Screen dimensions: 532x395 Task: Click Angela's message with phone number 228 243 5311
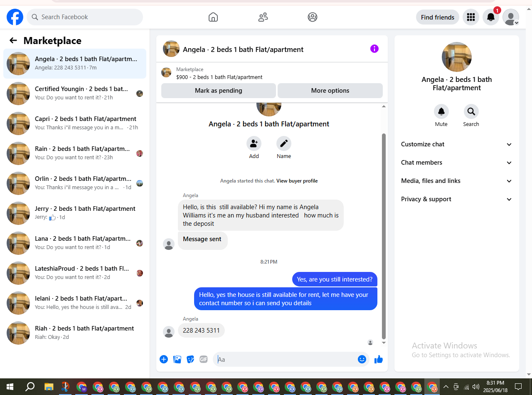point(201,331)
